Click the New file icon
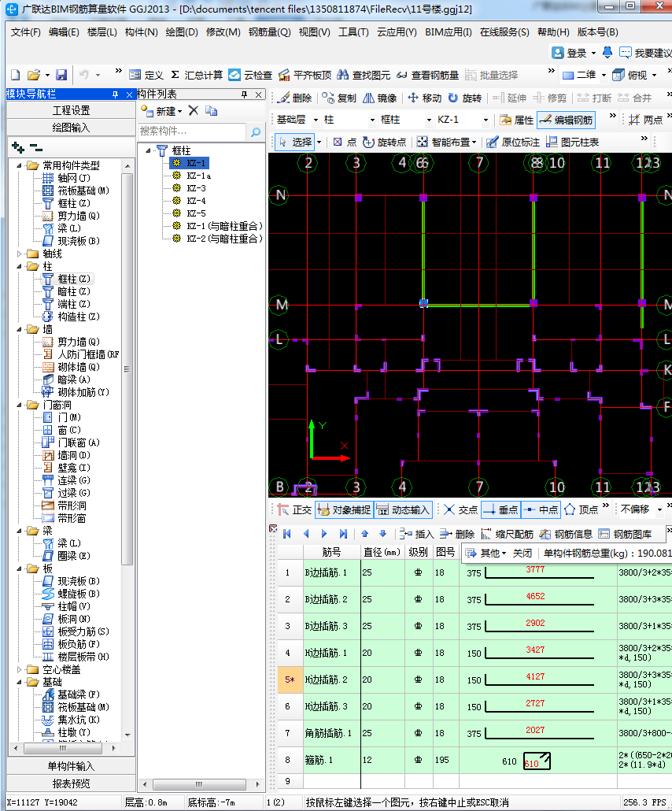This screenshot has height=811, width=672. [16, 75]
